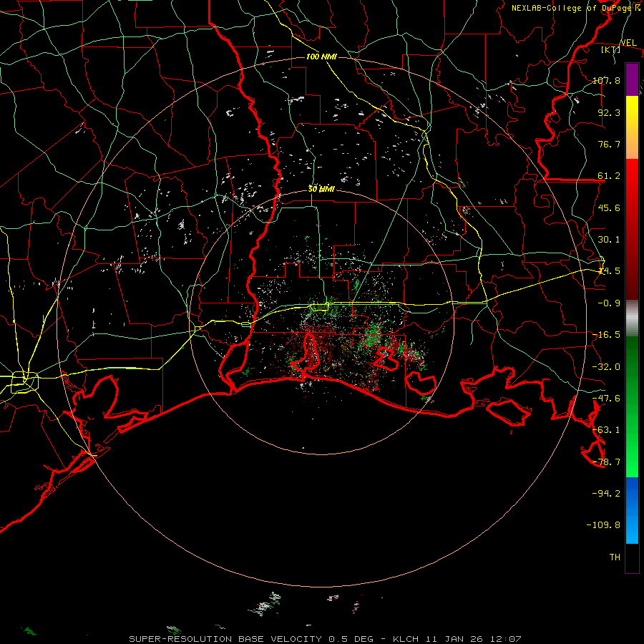Pick the green segment of velocity color bar
Screen dimensions: 644x644
632,406
